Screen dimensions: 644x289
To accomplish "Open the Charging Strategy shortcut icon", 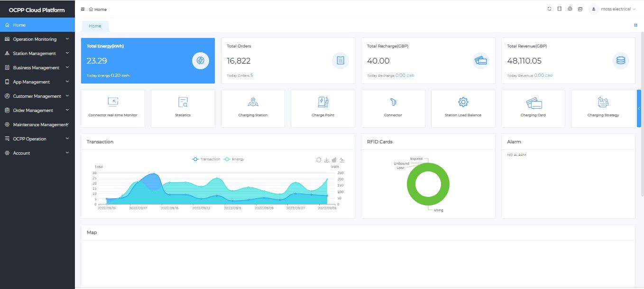I will pyautogui.click(x=603, y=102).
